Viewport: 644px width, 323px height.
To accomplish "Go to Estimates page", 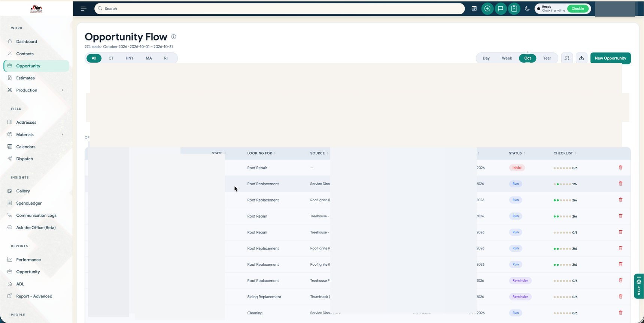I will coord(36,78).
